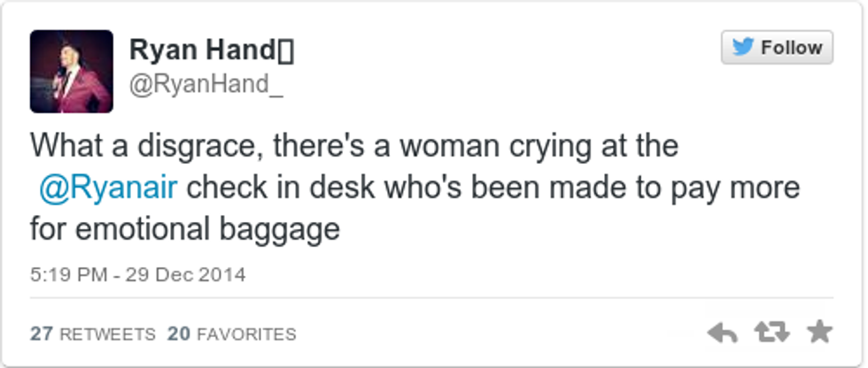
Task: Favorite the tweet with the star icon
Action: click(x=819, y=332)
